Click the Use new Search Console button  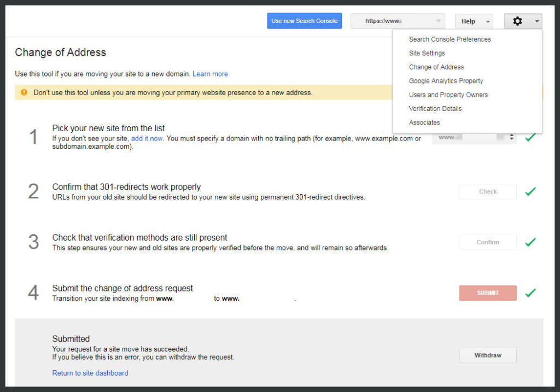(304, 20)
